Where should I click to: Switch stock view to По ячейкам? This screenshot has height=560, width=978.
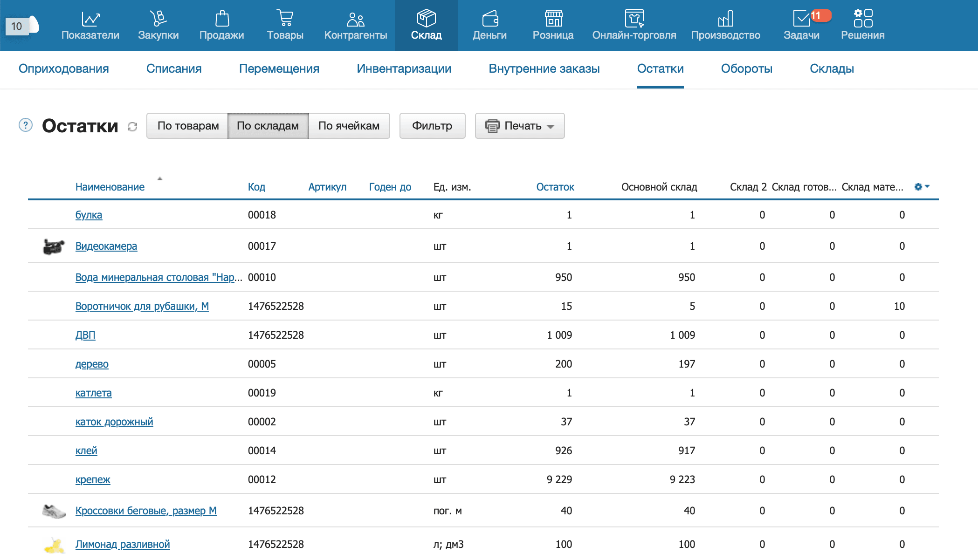pos(349,126)
